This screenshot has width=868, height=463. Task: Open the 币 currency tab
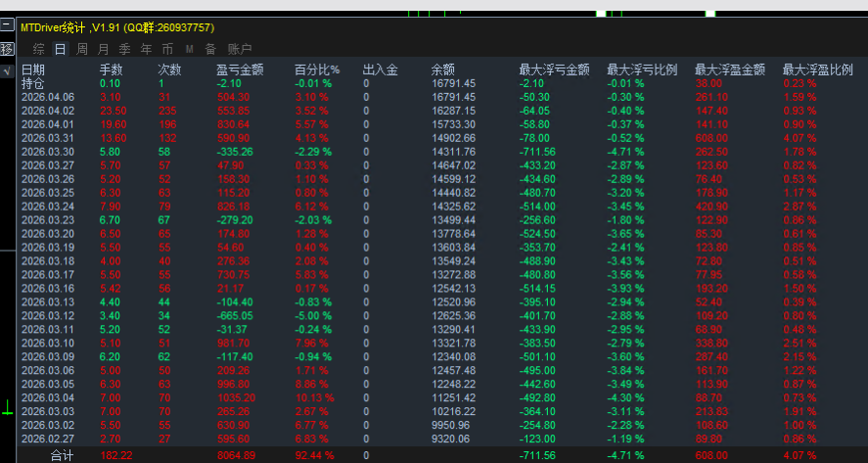point(167,49)
